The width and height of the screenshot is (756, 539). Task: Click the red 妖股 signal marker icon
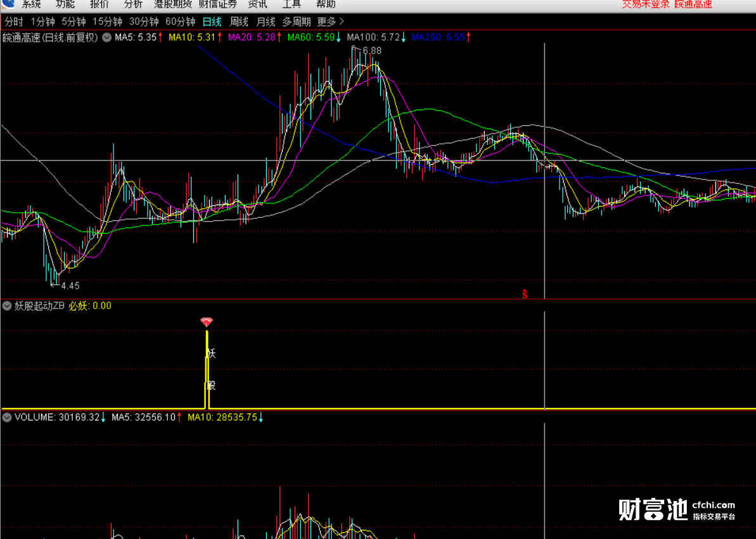pyautogui.click(x=207, y=322)
